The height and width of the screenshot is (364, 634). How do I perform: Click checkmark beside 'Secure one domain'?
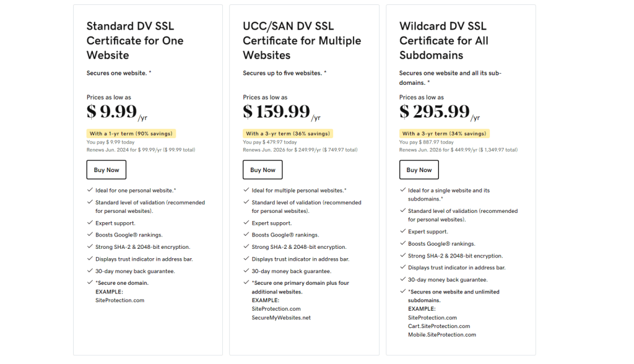[90, 282]
